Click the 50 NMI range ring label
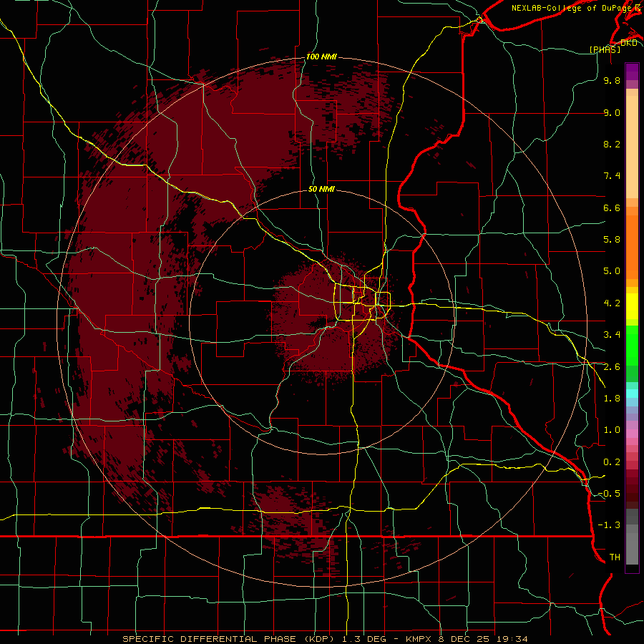Screen dimensions: 644x644 (321, 190)
